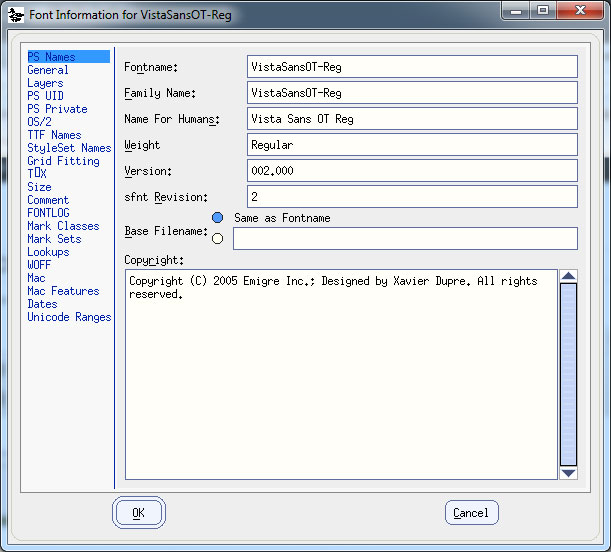This screenshot has width=611, height=552.
Task: Open the WOFF section
Action: pyautogui.click(x=39, y=265)
